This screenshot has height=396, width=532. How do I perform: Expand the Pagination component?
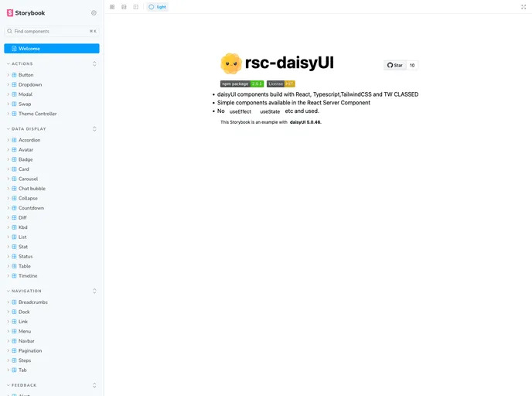pyautogui.click(x=52, y=351)
